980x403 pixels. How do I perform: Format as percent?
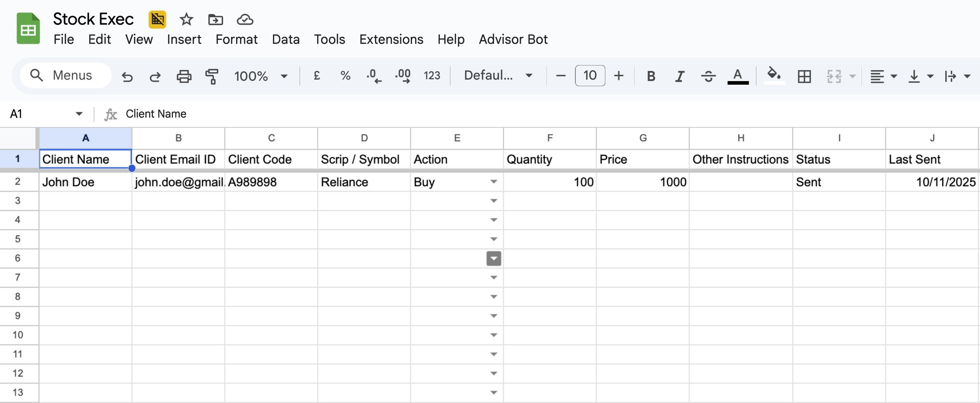(345, 75)
